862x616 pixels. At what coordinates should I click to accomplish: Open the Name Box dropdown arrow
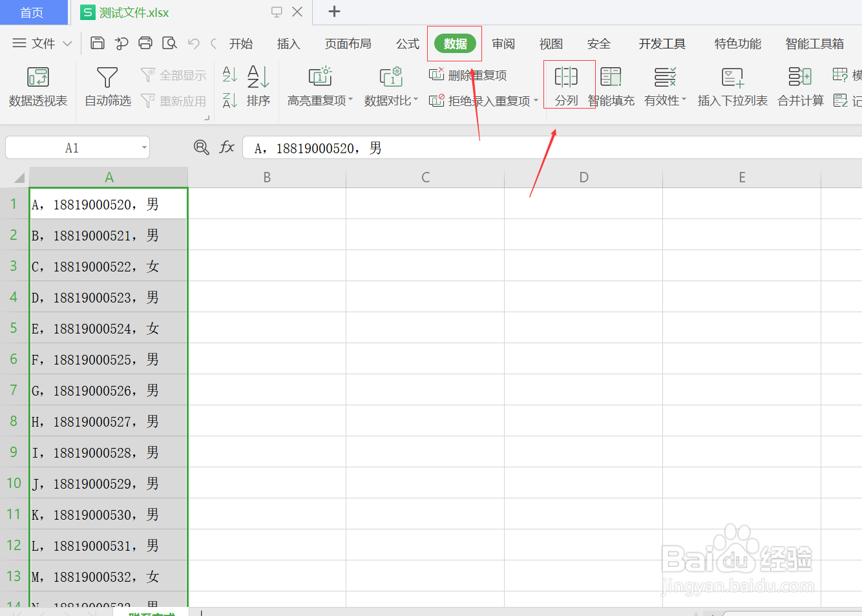coord(144,148)
